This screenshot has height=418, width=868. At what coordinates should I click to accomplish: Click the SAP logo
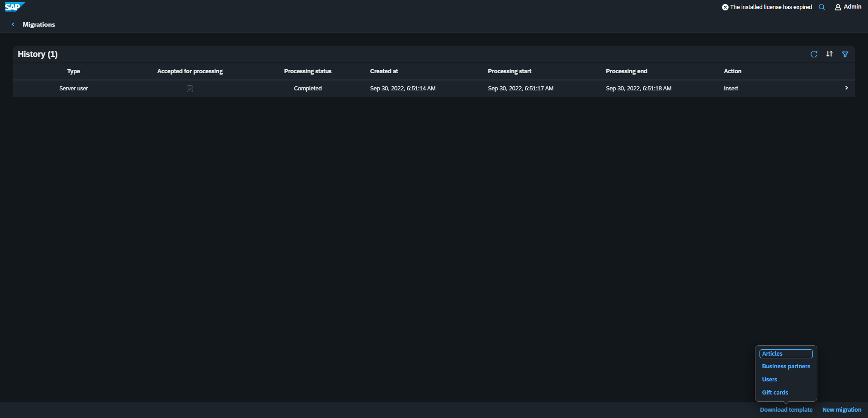14,7
